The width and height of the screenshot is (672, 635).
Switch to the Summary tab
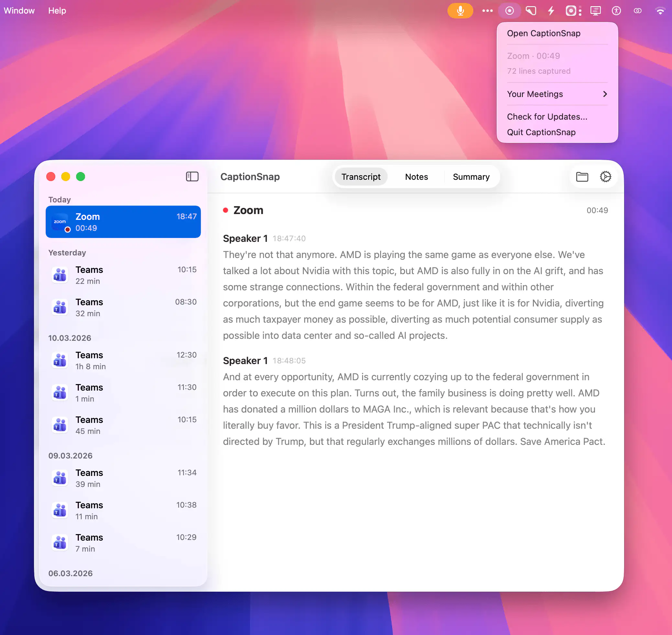click(x=471, y=177)
